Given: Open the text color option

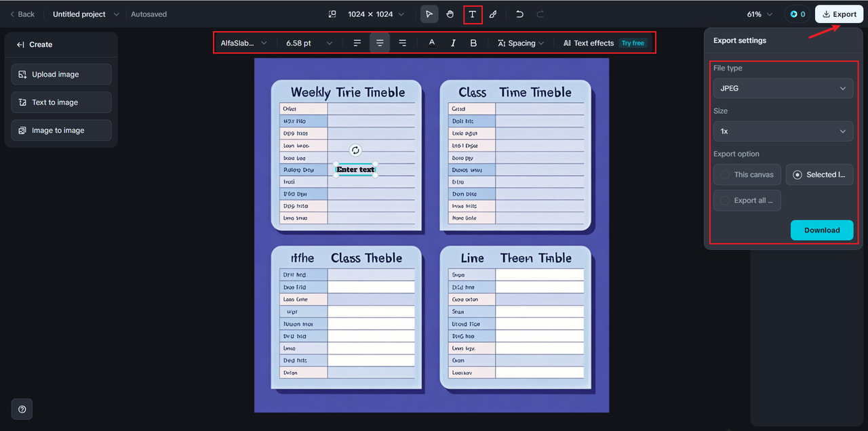Looking at the screenshot, I should coord(432,43).
